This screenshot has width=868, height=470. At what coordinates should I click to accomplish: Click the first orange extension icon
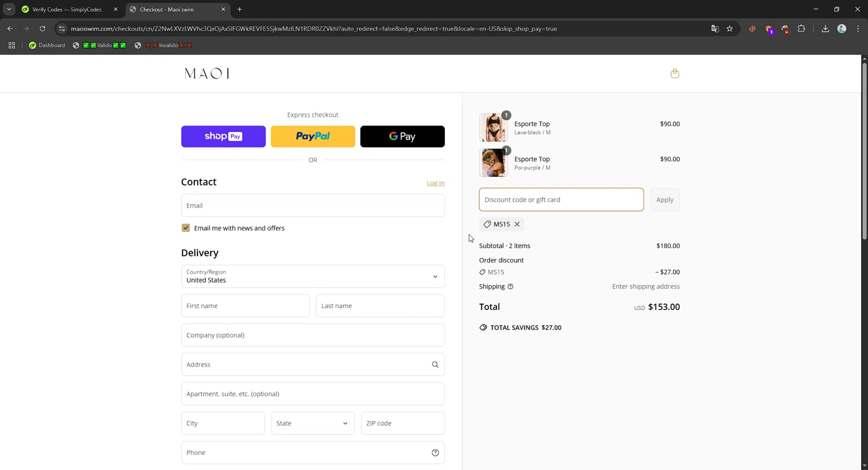(752, 28)
